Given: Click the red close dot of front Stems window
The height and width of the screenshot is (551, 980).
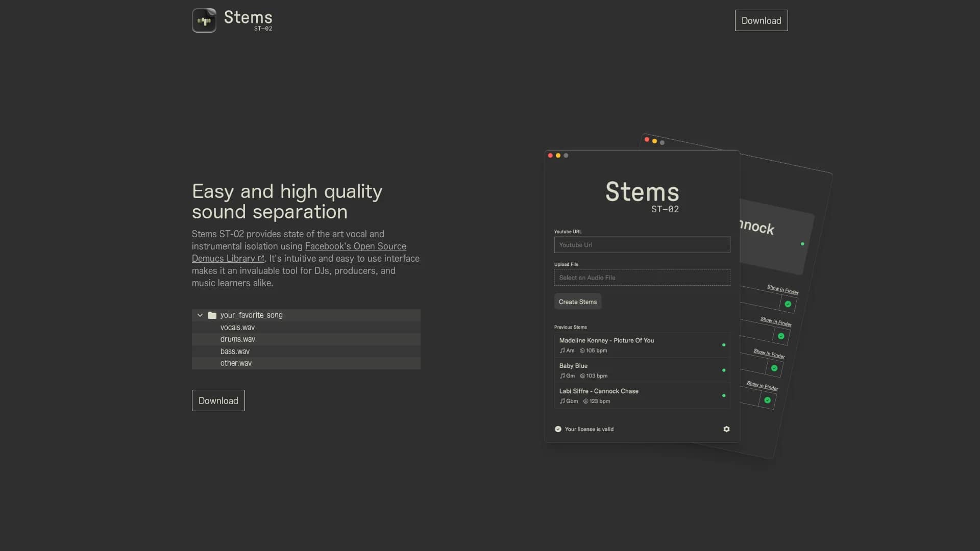Looking at the screenshot, I should [x=550, y=156].
